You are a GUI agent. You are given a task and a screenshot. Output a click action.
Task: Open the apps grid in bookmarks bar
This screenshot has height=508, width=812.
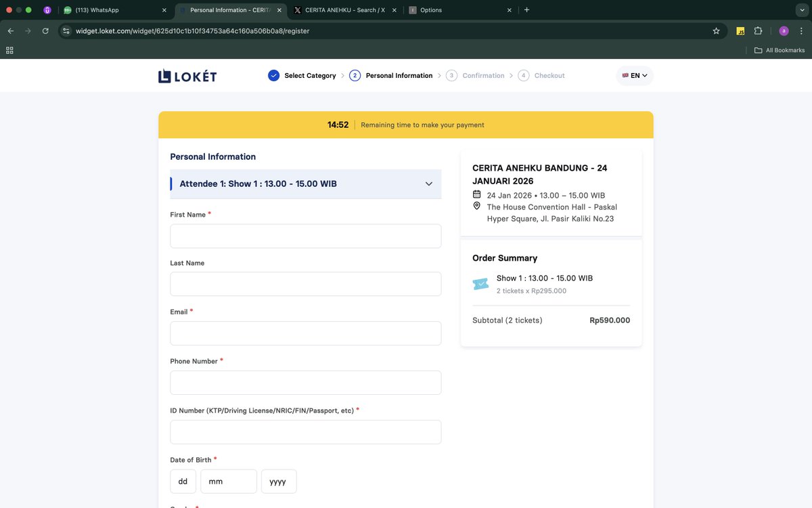click(x=9, y=50)
